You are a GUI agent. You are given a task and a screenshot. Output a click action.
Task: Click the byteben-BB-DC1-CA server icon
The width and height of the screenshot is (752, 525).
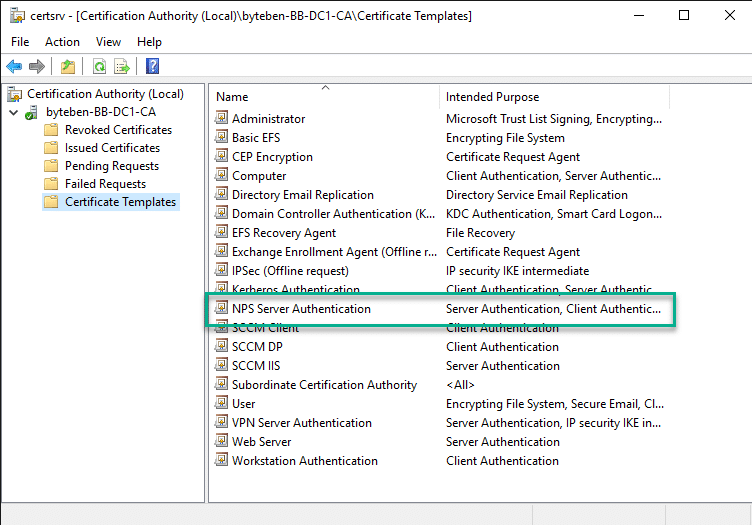tap(32, 112)
